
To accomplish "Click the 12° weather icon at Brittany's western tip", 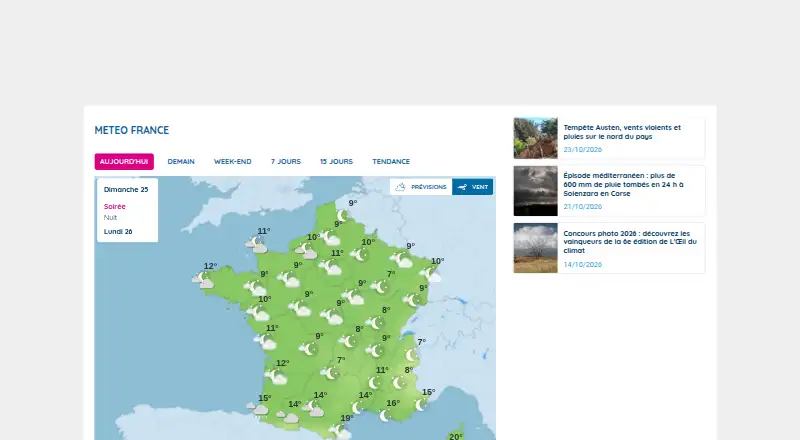I will tap(203, 280).
